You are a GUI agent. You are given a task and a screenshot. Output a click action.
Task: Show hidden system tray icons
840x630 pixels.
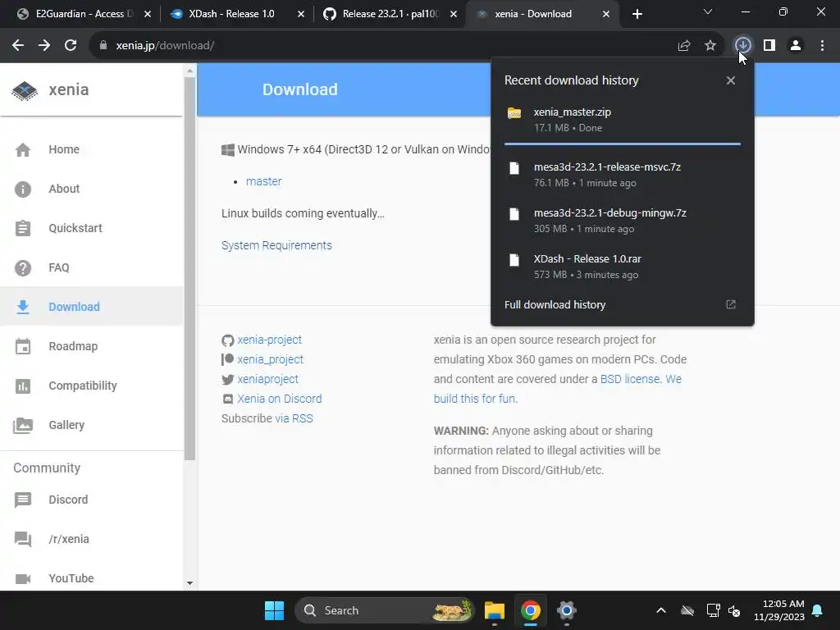pyautogui.click(x=661, y=610)
